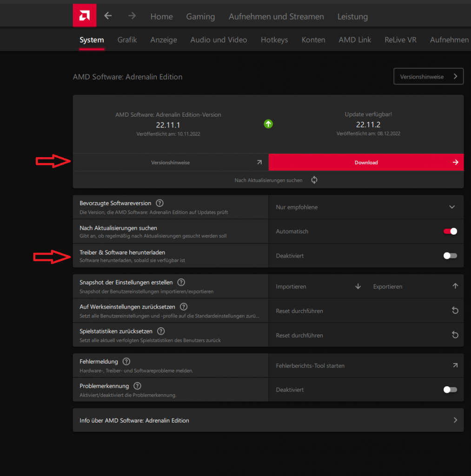Open Nur empfohlene software version dropdown

pos(366,207)
